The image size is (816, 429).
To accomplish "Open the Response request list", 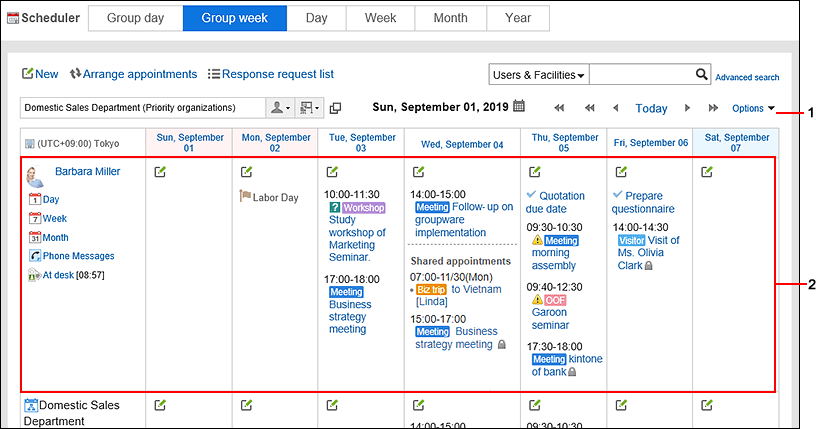I will (x=271, y=74).
